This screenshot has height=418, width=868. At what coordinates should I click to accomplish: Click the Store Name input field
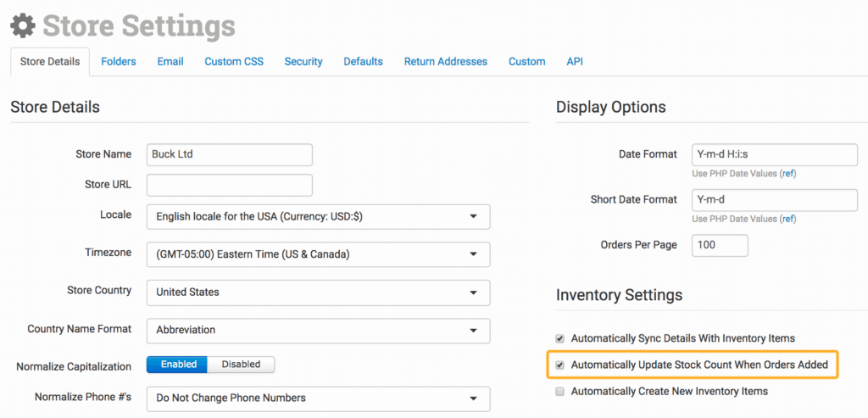point(229,154)
